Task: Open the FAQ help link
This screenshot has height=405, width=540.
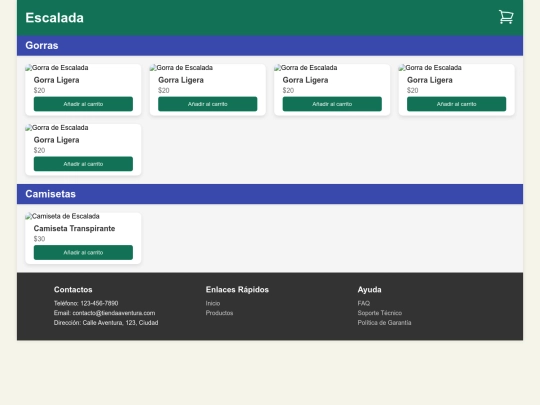Action: tap(364, 303)
